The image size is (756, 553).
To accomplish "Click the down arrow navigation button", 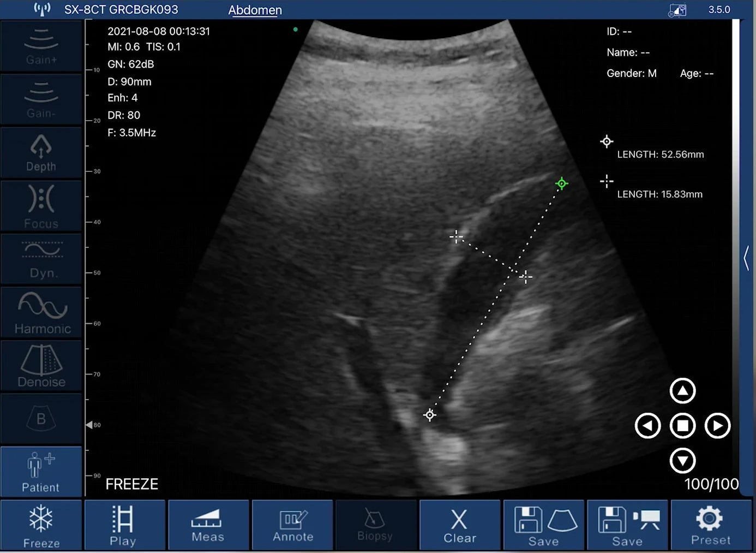I will click(x=682, y=461).
